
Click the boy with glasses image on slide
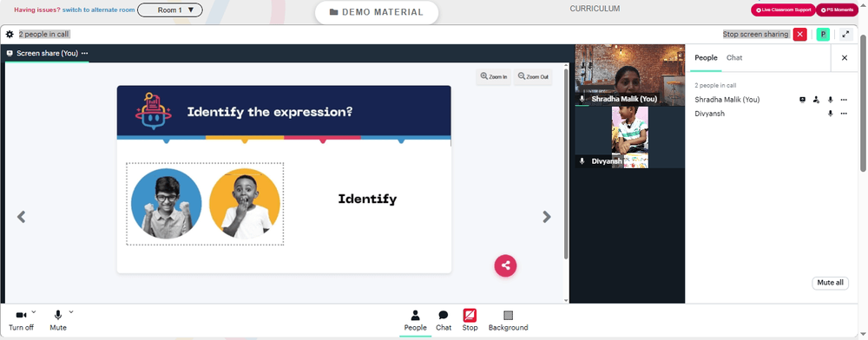[167, 204]
